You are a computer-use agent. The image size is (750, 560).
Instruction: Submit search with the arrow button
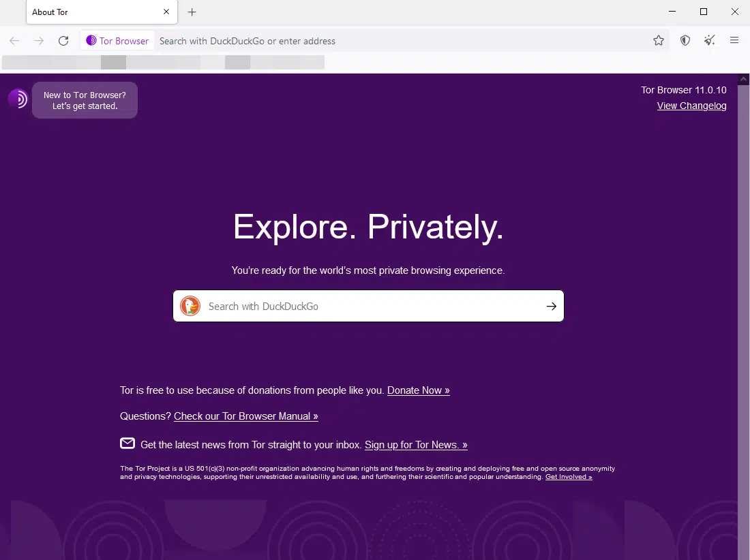coord(551,306)
